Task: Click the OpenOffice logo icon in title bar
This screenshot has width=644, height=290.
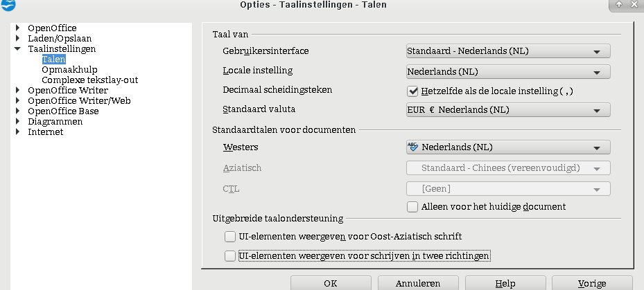Action: click(x=8, y=6)
